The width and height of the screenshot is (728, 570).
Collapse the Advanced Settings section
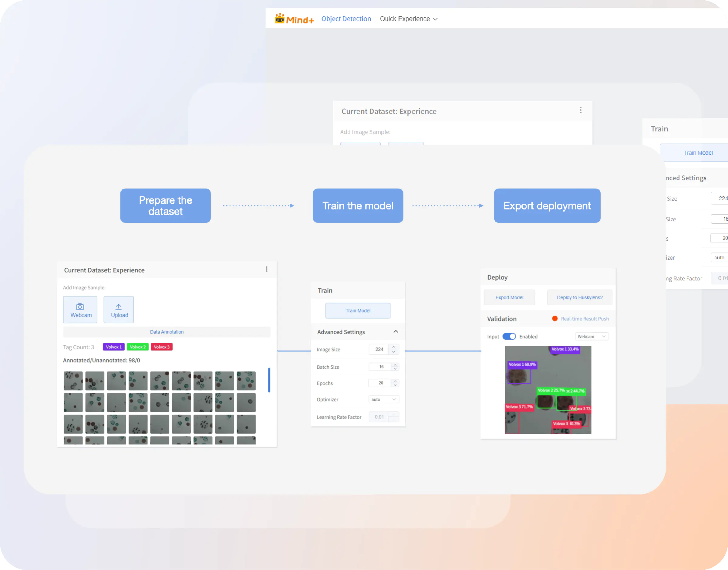point(396,332)
